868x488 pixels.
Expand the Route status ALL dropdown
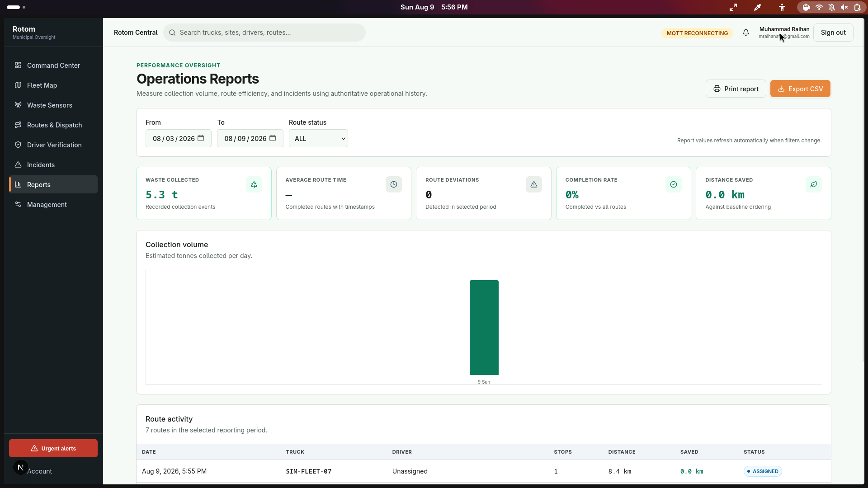click(x=318, y=138)
